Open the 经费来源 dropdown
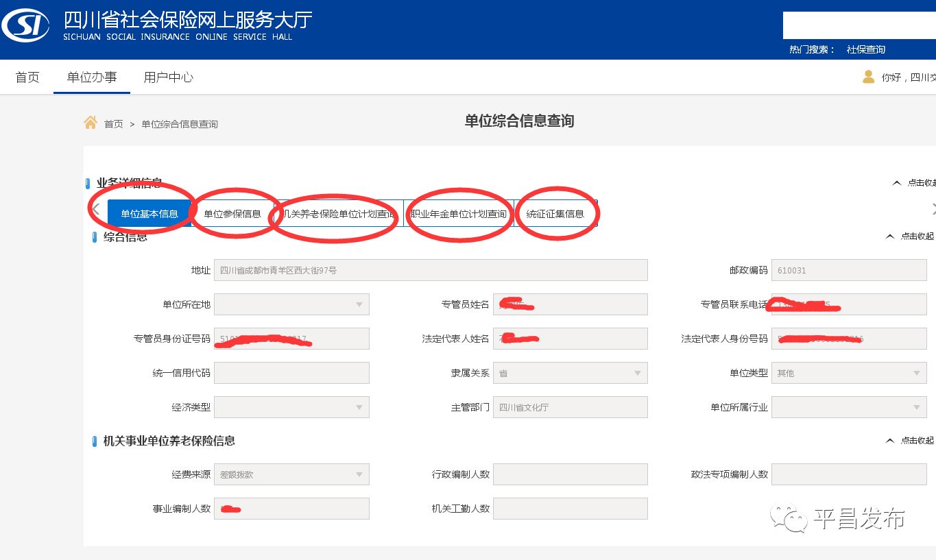936x560 pixels. pos(291,474)
